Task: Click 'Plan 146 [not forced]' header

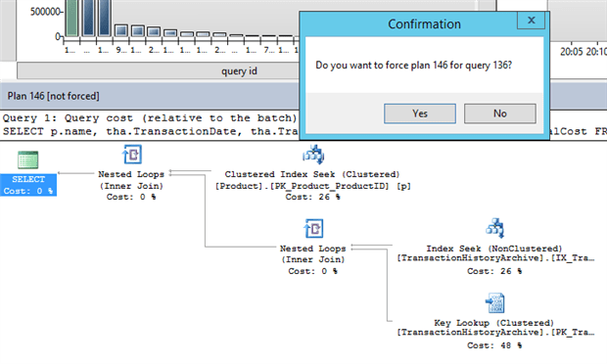Action: click(54, 96)
